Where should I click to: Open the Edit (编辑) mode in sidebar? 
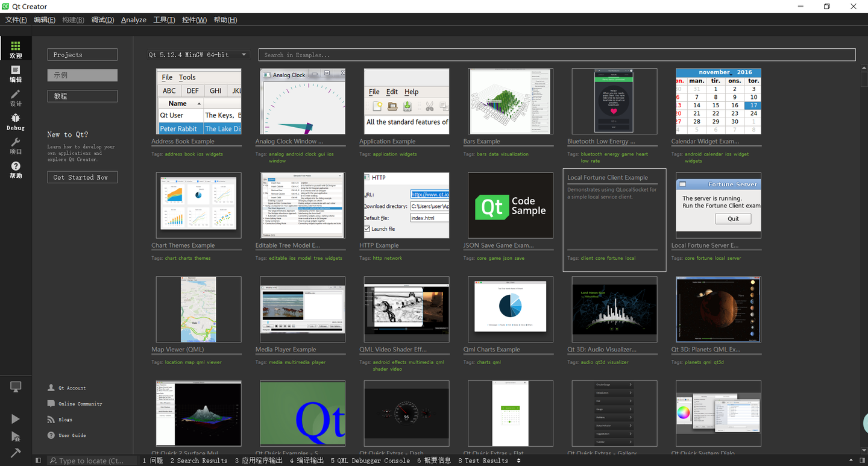pyautogui.click(x=16, y=74)
